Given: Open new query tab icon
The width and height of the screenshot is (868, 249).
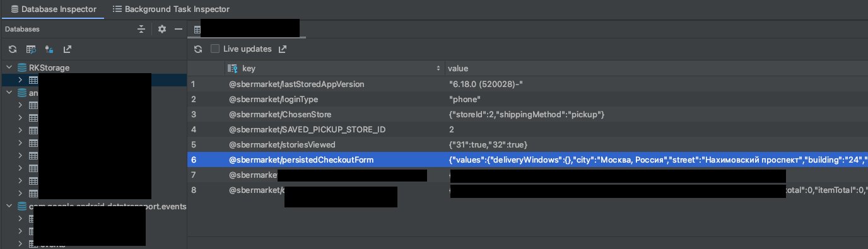Looking at the screenshot, I should [30, 49].
